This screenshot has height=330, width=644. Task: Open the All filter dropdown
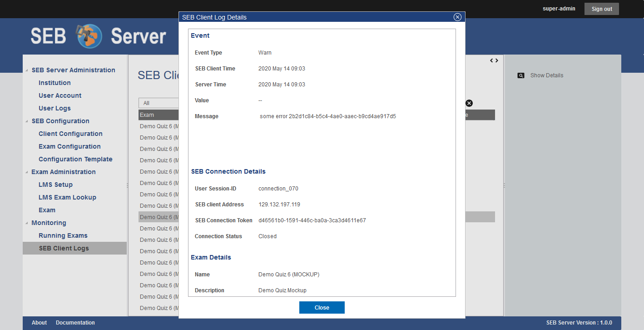[x=159, y=103]
